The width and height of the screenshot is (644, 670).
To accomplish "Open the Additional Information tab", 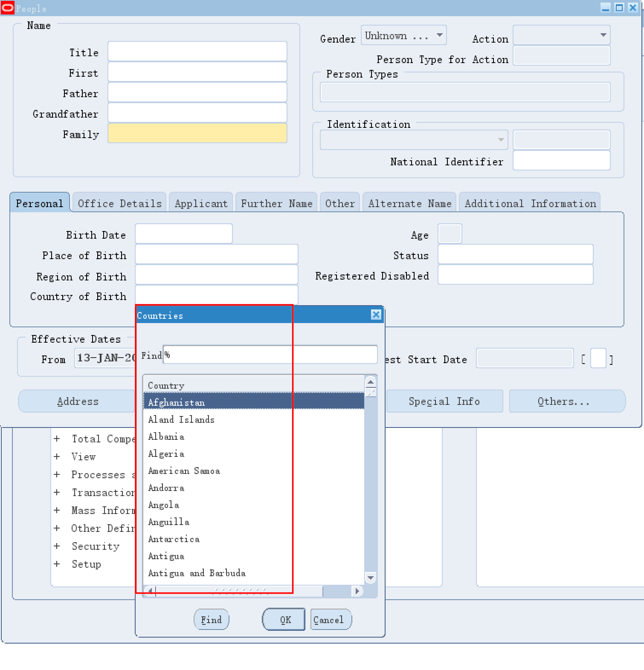I will point(530,203).
